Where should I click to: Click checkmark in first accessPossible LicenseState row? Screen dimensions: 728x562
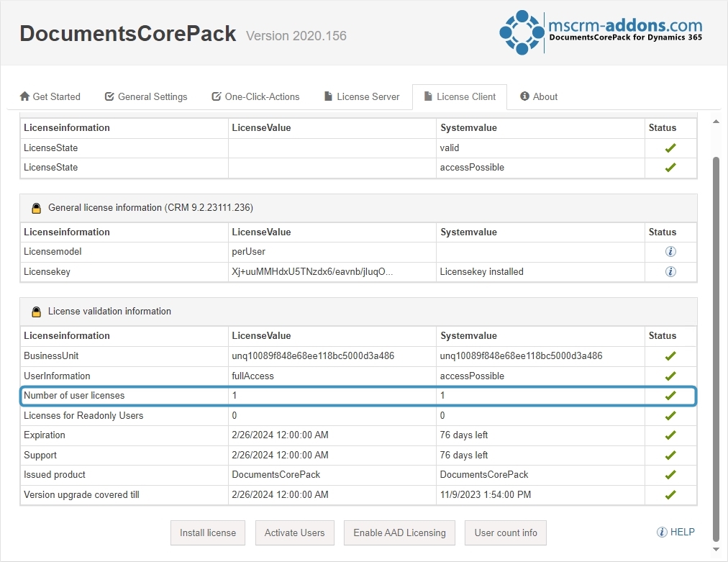(670, 168)
